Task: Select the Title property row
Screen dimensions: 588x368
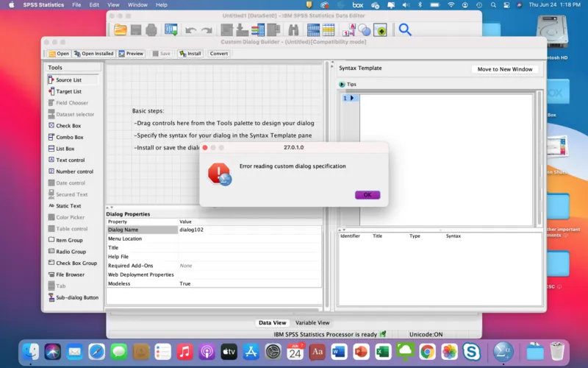Action: 214,247
